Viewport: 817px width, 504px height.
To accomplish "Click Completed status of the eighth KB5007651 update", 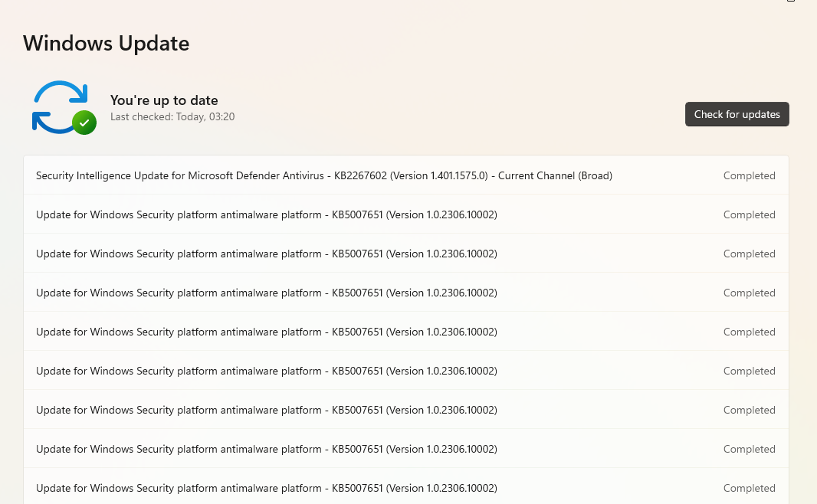I will pyautogui.click(x=749, y=489).
